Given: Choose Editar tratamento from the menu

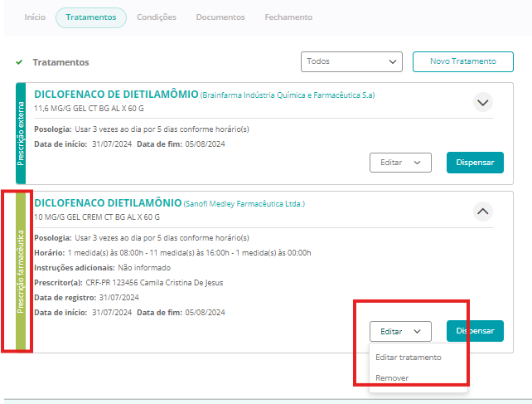Looking at the screenshot, I should pos(409,358).
